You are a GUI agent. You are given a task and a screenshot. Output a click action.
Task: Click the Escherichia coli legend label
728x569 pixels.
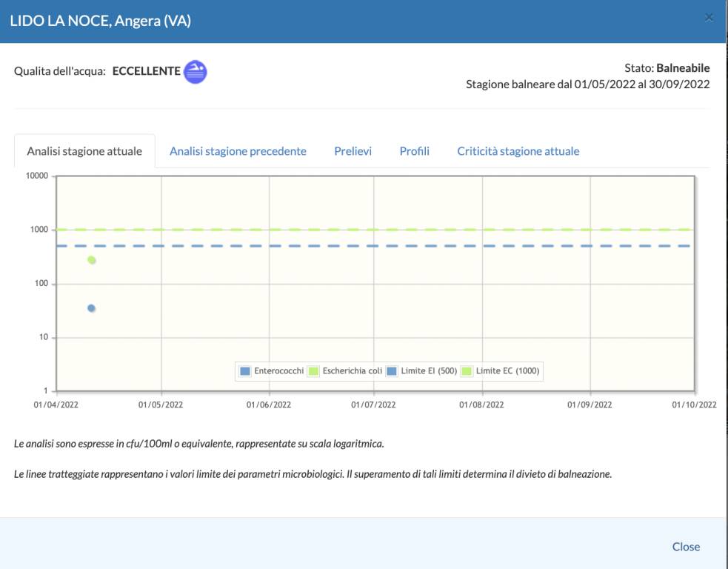(x=352, y=371)
